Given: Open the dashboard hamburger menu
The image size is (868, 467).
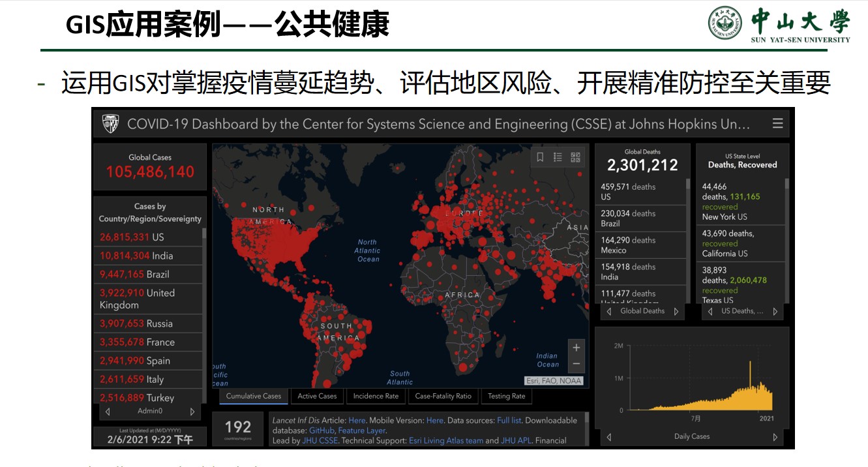Looking at the screenshot, I should tap(777, 124).
